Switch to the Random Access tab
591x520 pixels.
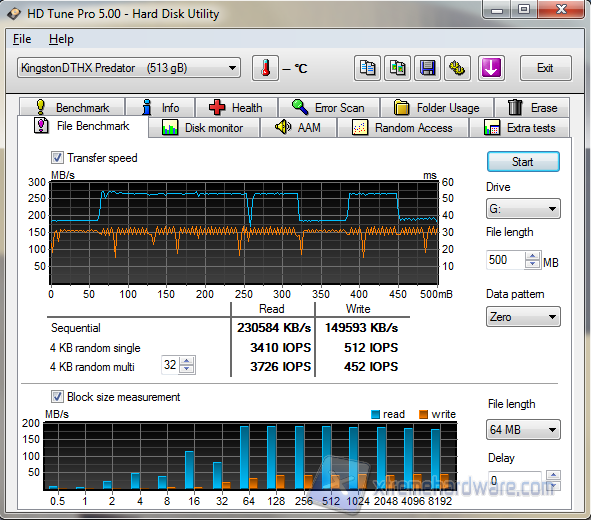[x=403, y=128]
